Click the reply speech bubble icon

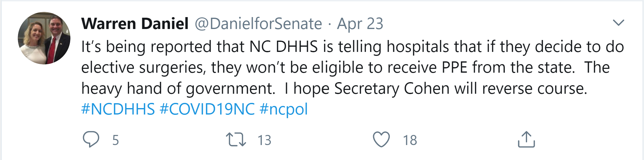[91, 139]
